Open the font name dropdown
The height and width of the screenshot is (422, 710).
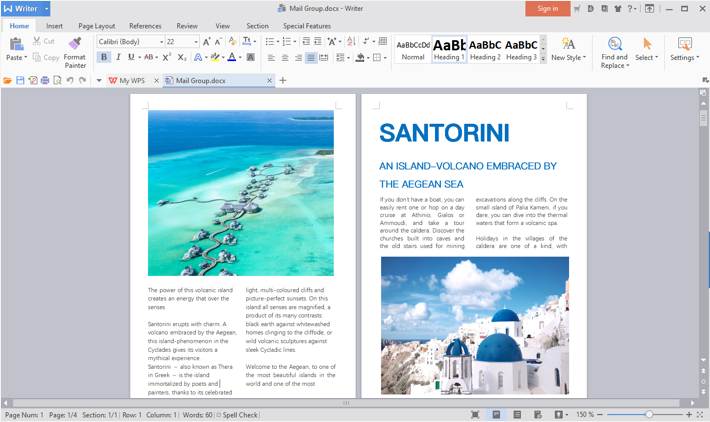[161, 42]
